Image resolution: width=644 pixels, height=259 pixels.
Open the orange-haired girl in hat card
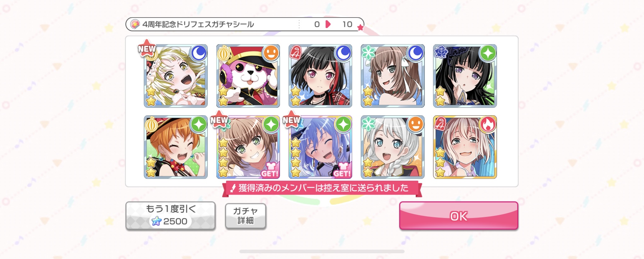(x=176, y=147)
